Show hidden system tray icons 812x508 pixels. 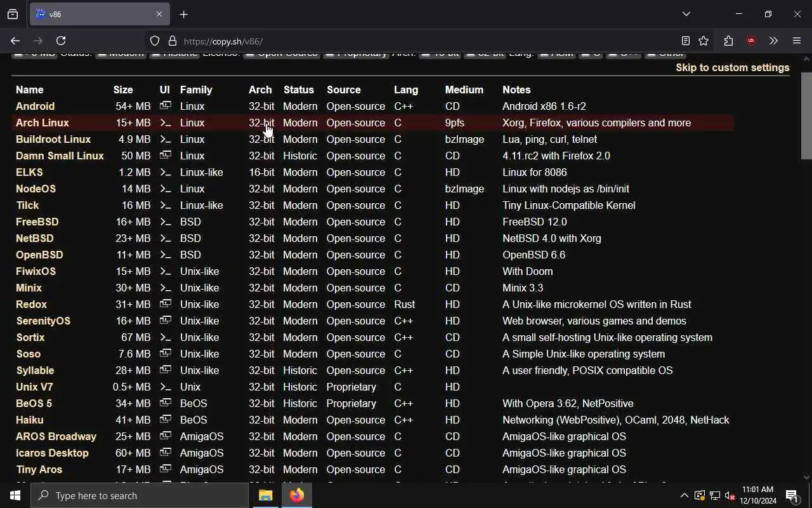(x=684, y=495)
